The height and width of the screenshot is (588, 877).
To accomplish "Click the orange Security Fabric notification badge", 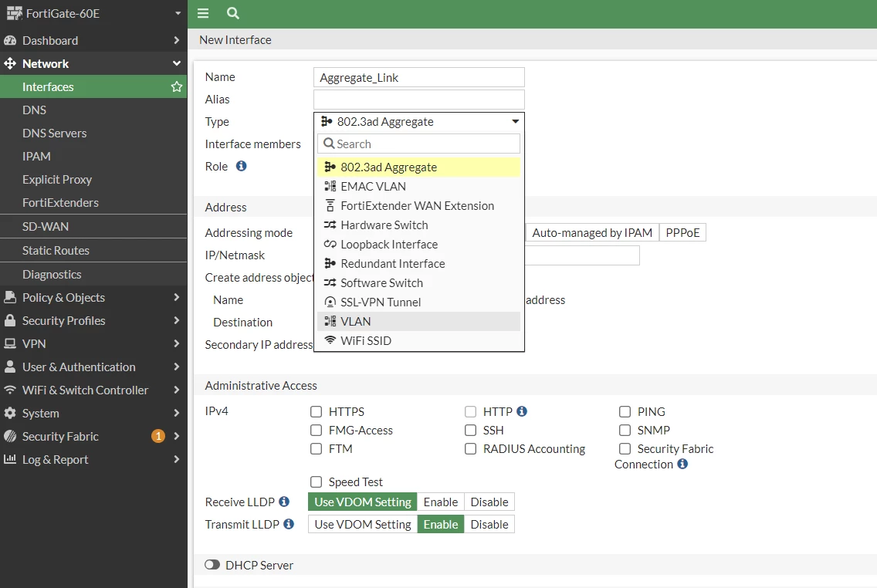I will point(158,436).
